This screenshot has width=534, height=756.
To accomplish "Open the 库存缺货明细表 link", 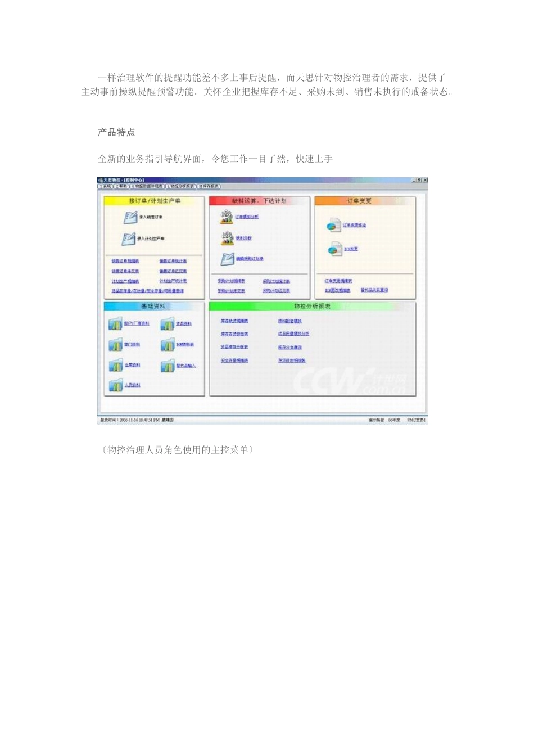I will 234,321.
